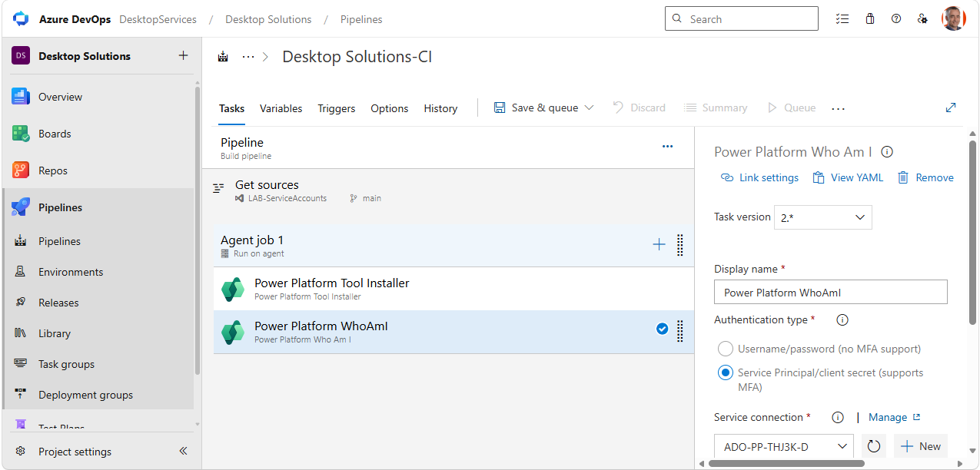Switch to the Triggers tab
Screen dimensions: 980x470
click(x=337, y=108)
